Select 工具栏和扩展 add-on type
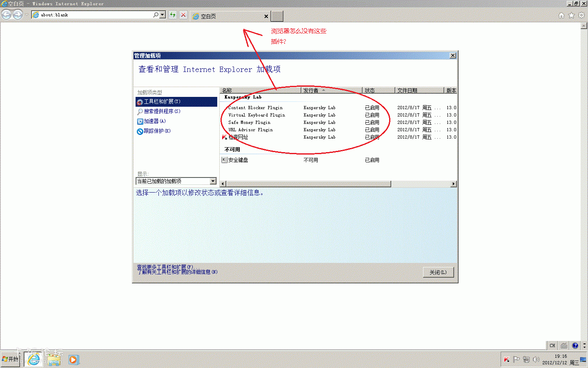The width and height of the screenshot is (588, 368). pyautogui.click(x=176, y=101)
